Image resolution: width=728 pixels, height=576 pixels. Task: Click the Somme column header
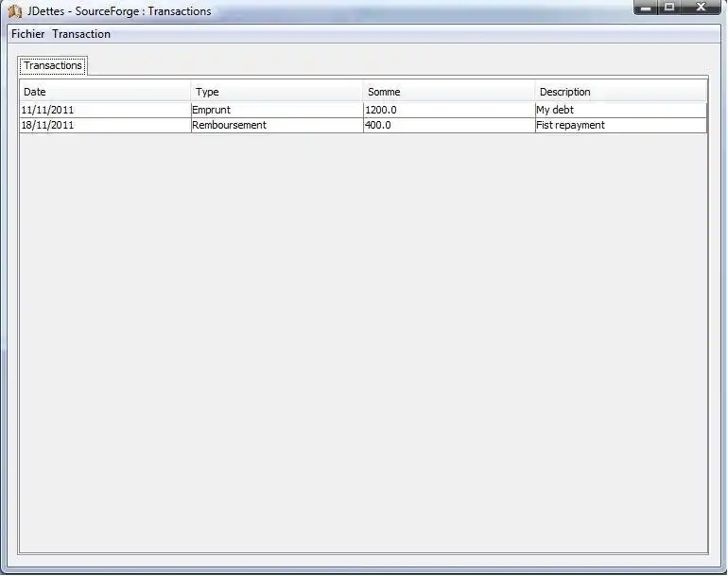tap(449, 92)
